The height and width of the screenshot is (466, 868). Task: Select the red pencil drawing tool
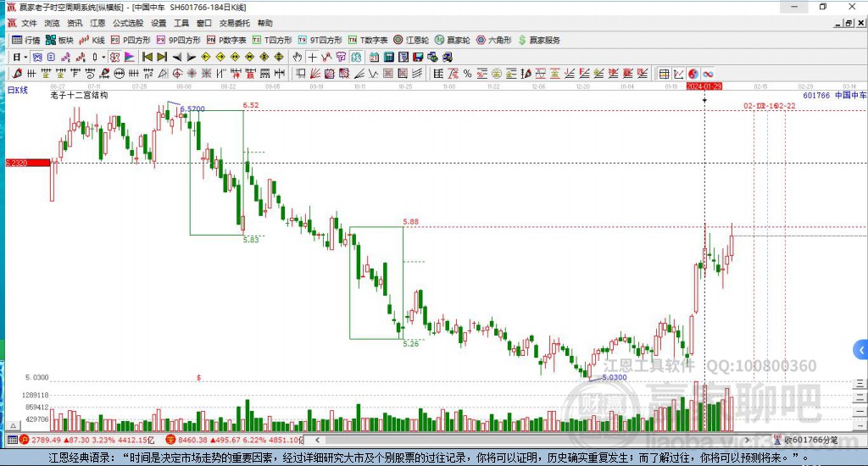(x=17, y=74)
